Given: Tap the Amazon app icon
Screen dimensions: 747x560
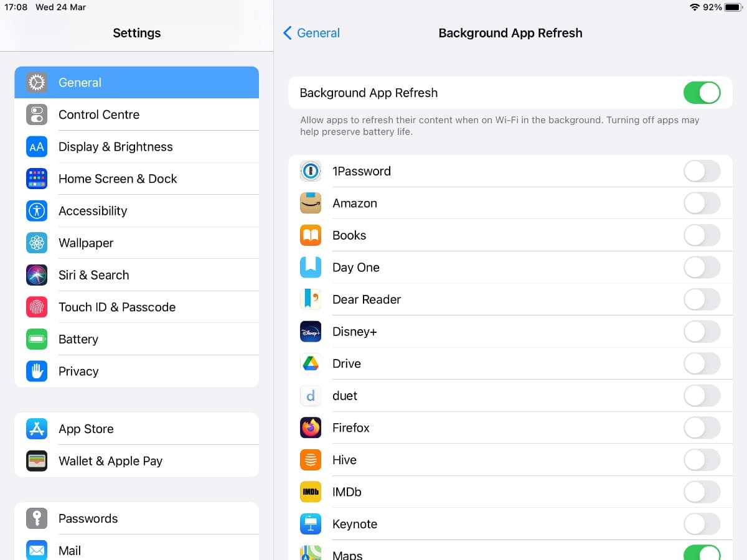Looking at the screenshot, I should (x=311, y=203).
